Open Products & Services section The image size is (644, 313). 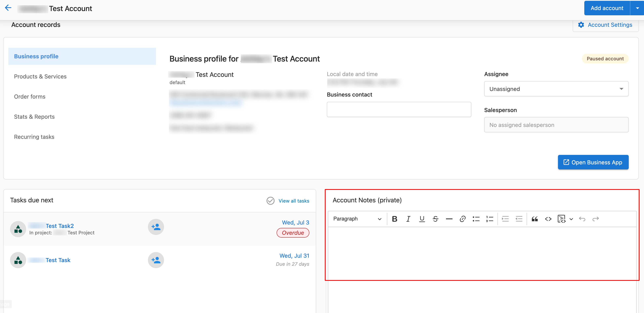click(40, 77)
